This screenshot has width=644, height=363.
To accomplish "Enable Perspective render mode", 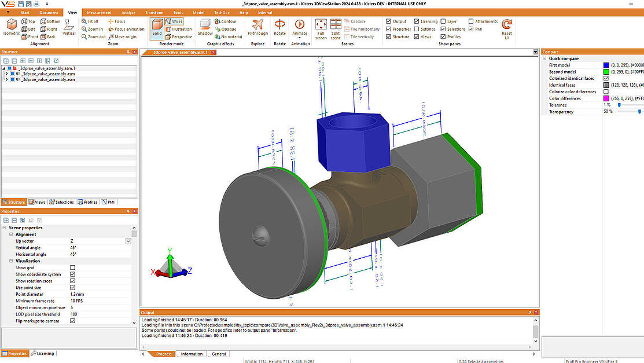I will [x=179, y=37].
